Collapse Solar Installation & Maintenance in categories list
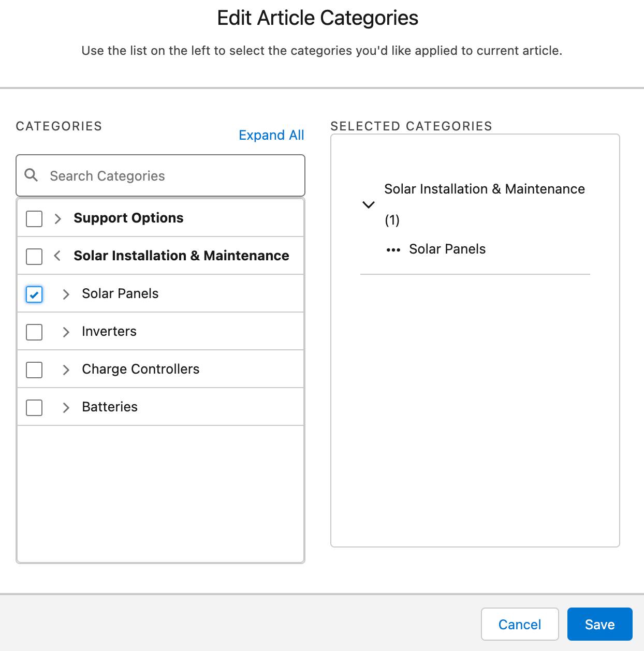 click(57, 256)
